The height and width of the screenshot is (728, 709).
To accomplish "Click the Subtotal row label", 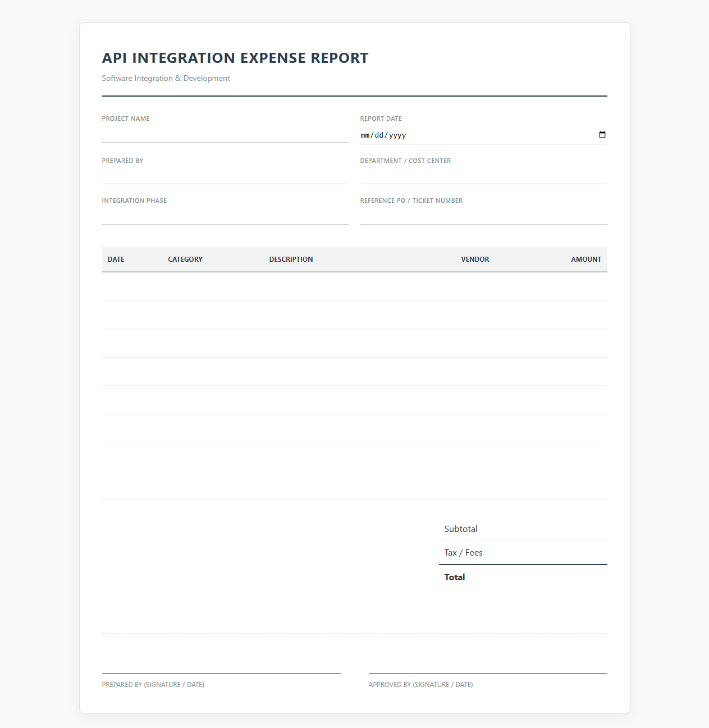I will point(461,529).
